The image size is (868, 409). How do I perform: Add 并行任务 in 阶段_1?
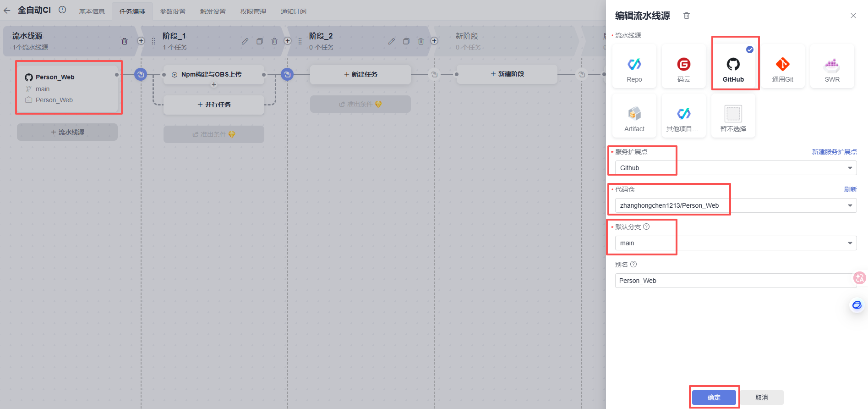(x=214, y=105)
